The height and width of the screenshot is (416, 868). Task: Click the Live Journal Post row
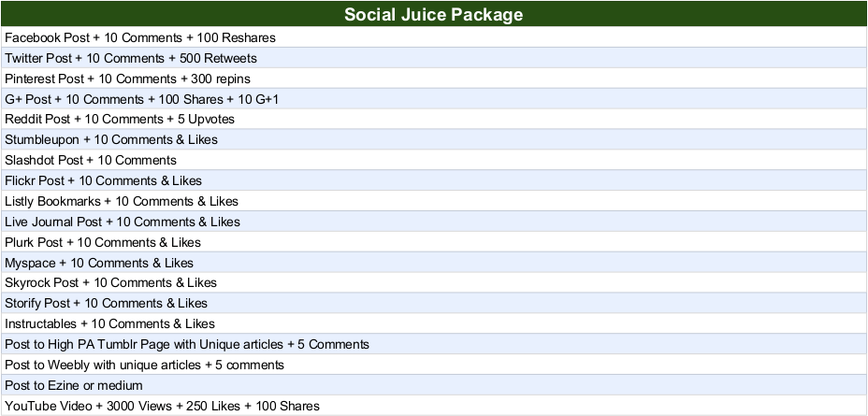tap(123, 222)
